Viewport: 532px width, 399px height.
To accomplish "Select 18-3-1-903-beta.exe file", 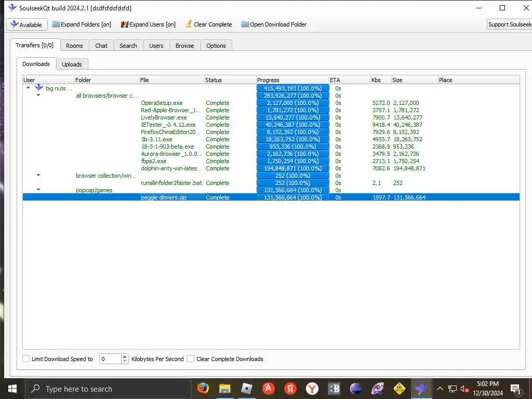I will 168,147.
